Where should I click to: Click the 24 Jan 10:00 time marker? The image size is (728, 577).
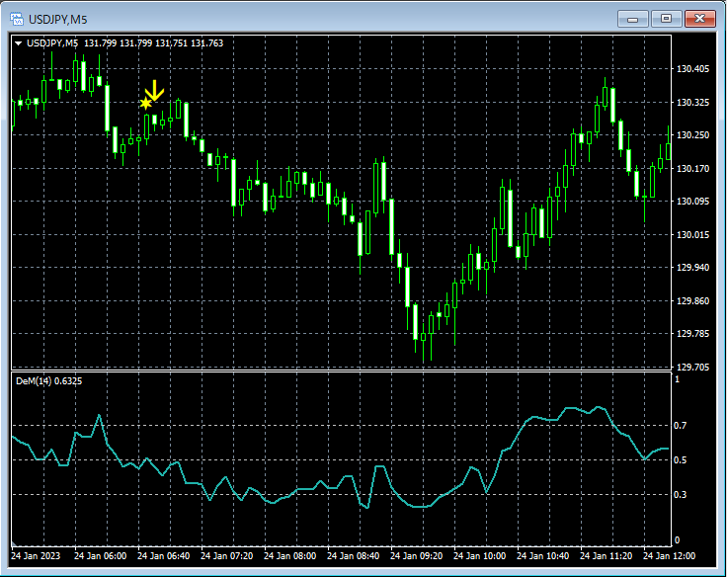[481, 555]
